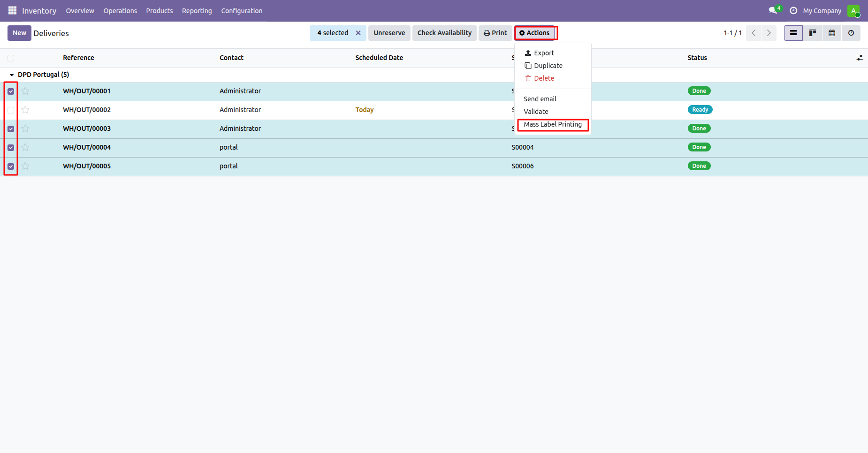Star the WH/OUT/00002 delivery
The width and height of the screenshot is (868, 453).
point(25,110)
